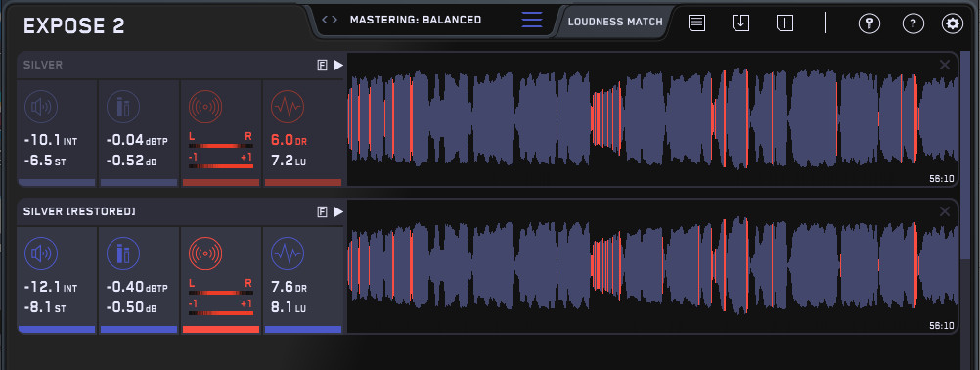Viewport: 980px width, 370px height.
Task: Click the add track plus icon
Action: point(784,23)
